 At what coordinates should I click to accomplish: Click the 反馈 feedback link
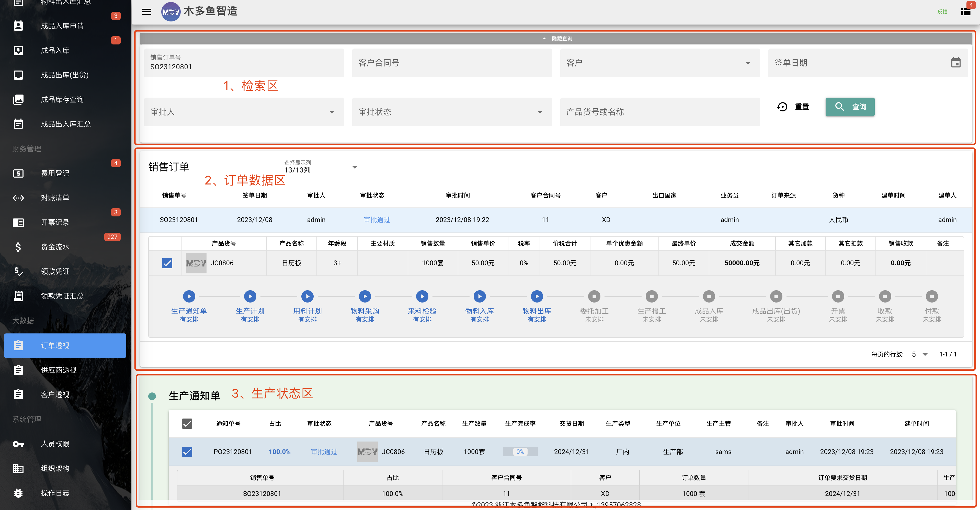point(942,12)
